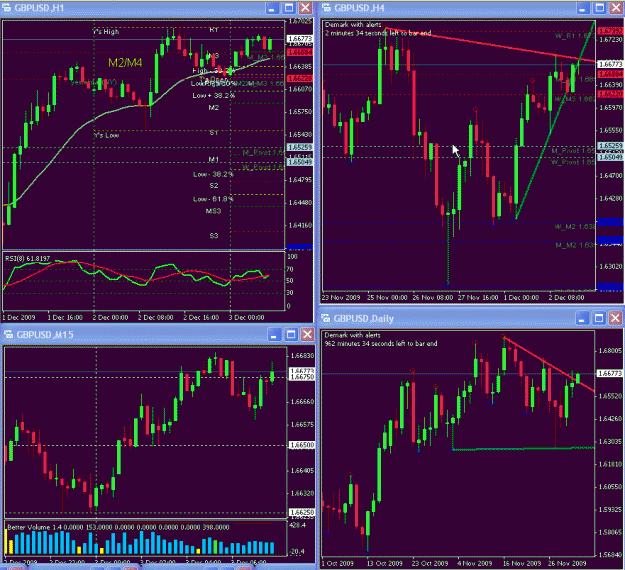Image resolution: width=625 pixels, height=570 pixels.
Task: Click the S3 pivot label in H1 chart
Action: pyautogui.click(x=214, y=236)
